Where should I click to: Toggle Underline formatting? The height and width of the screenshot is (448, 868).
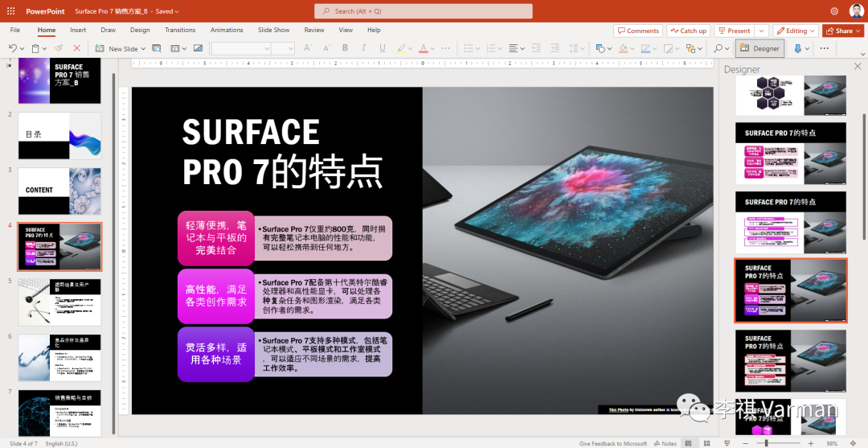[382, 49]
